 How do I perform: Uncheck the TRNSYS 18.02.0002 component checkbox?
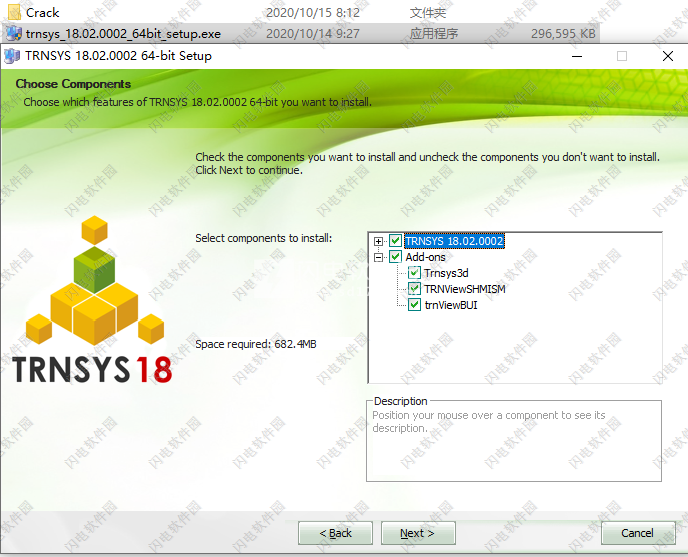395,241
